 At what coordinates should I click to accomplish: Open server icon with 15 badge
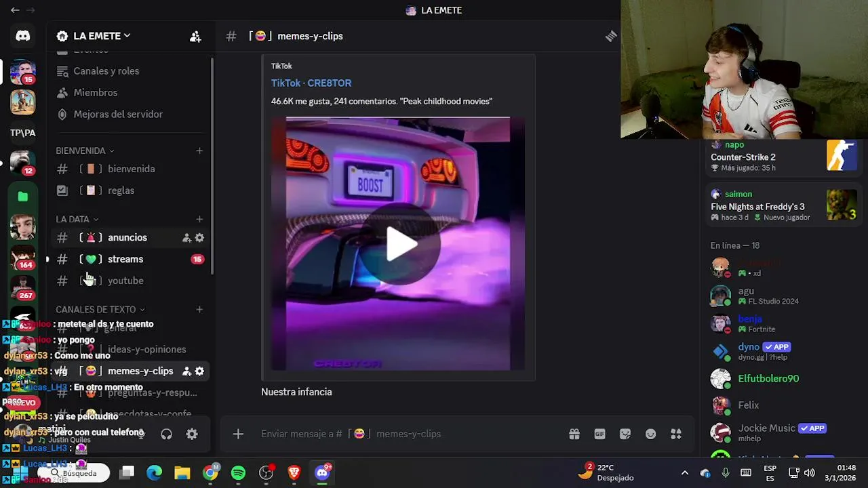tap(23, 72)
